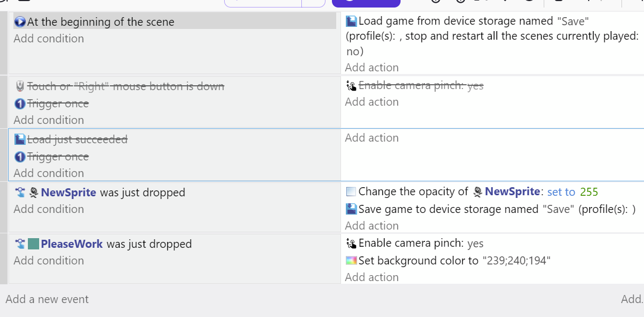Click the drag icon before PleaseWork was just dropped
644x317 pixels.
(20, 244)
